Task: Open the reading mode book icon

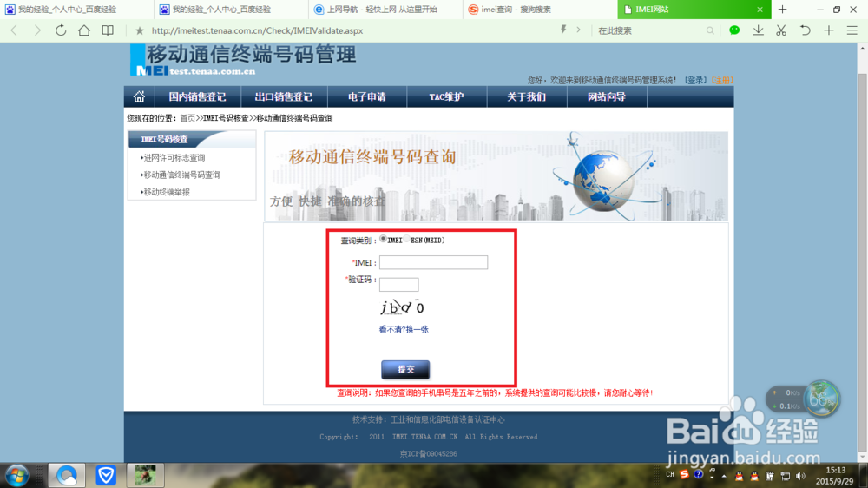Action: click(108, 30)
